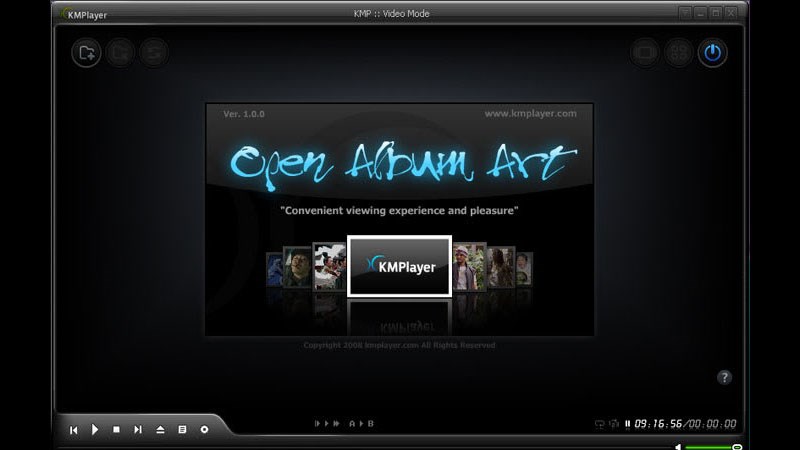
Task: Select the album thumbnail with man in beanie
Action: 469,266
